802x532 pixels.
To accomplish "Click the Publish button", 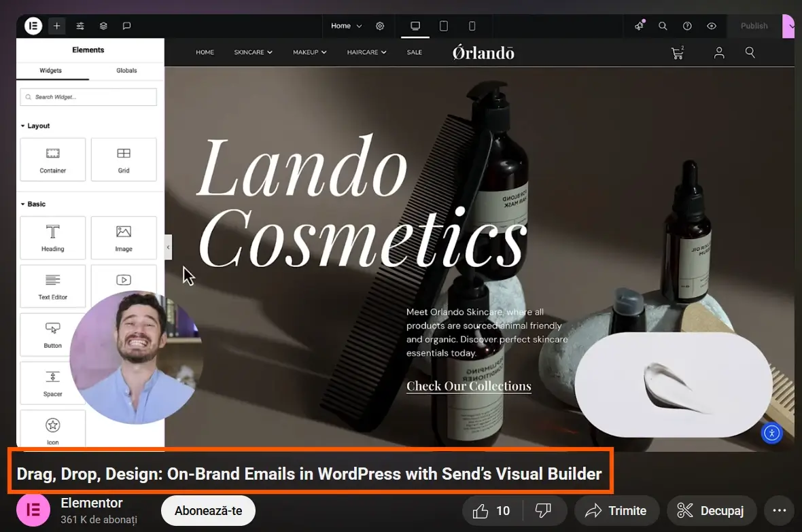I will click(754, 26).
